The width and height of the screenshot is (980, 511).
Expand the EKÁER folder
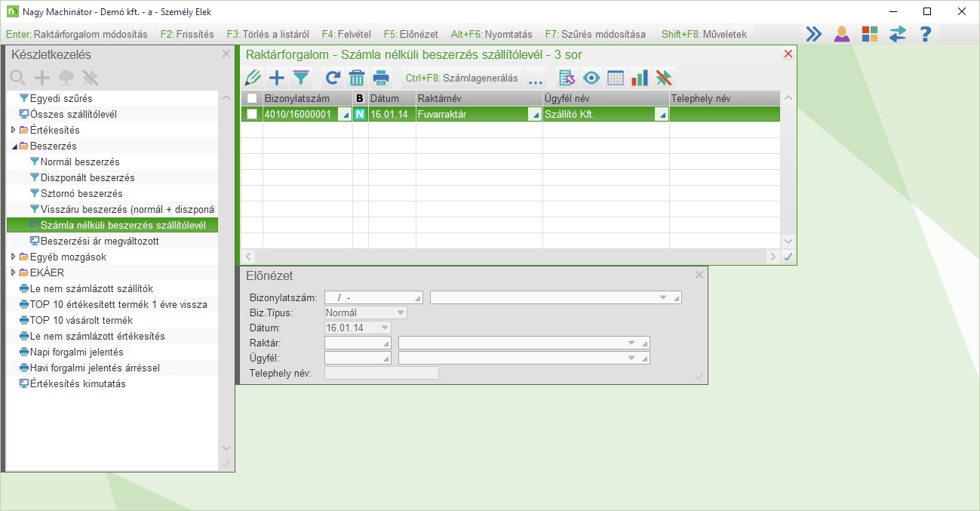pos(13,272)
